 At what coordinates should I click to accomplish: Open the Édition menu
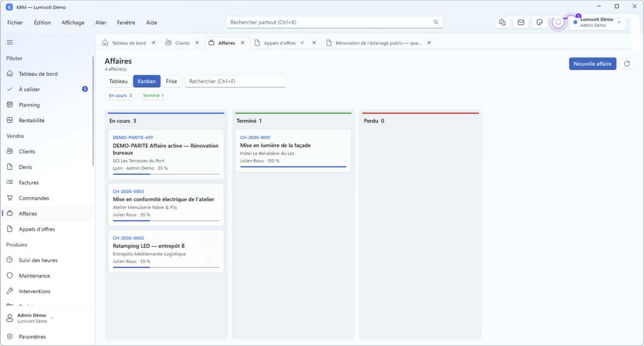pos(42,23)
